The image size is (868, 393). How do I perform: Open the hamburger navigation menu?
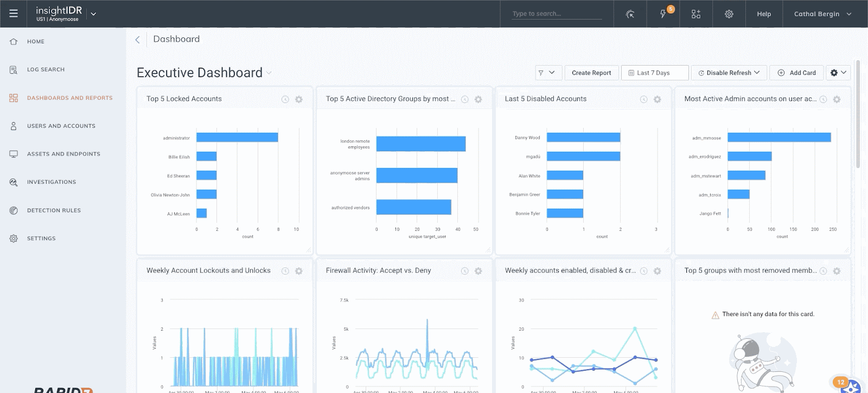point(14,14)
